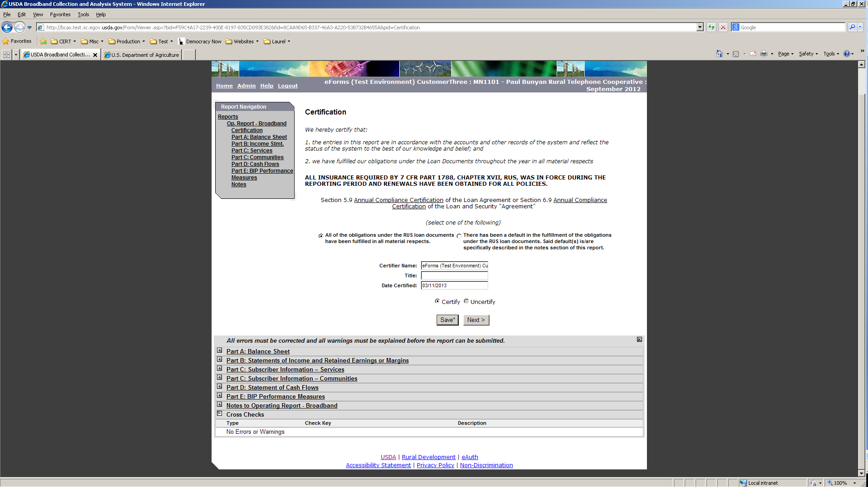The height and width of the screenshot is (487, 868).
Task: Click the Print icon in command bar
Action: 763,54
